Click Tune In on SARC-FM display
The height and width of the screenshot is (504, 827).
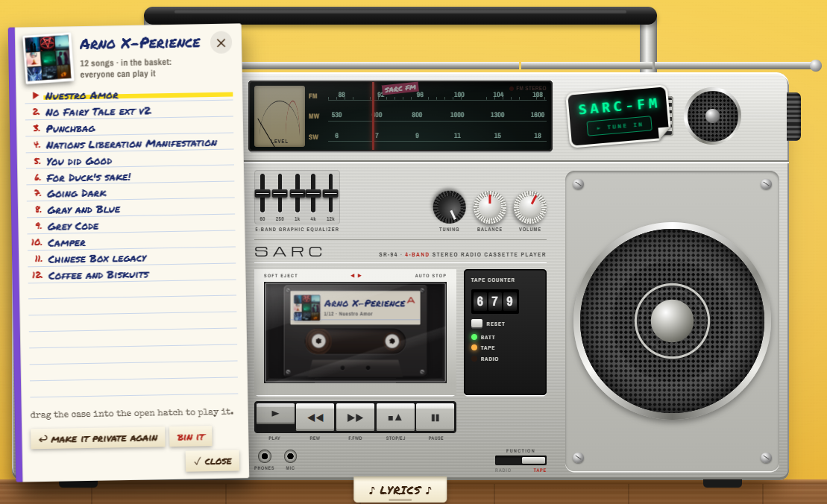pos(620,127)
